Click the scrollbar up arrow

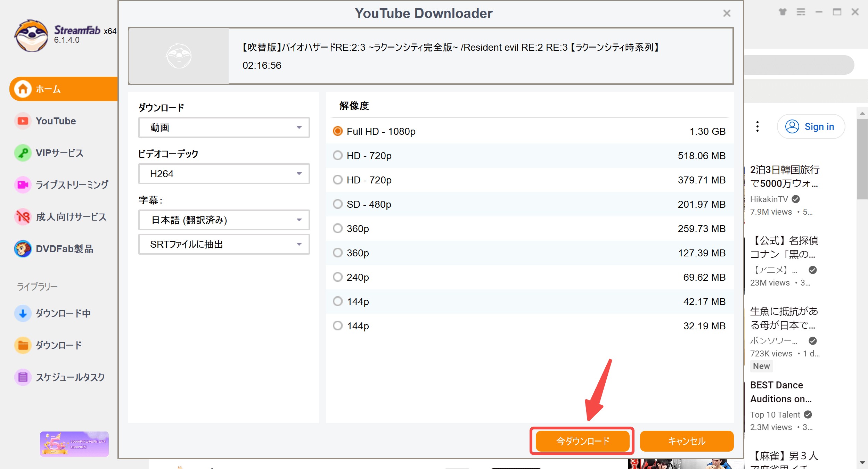tap(862, 114)
